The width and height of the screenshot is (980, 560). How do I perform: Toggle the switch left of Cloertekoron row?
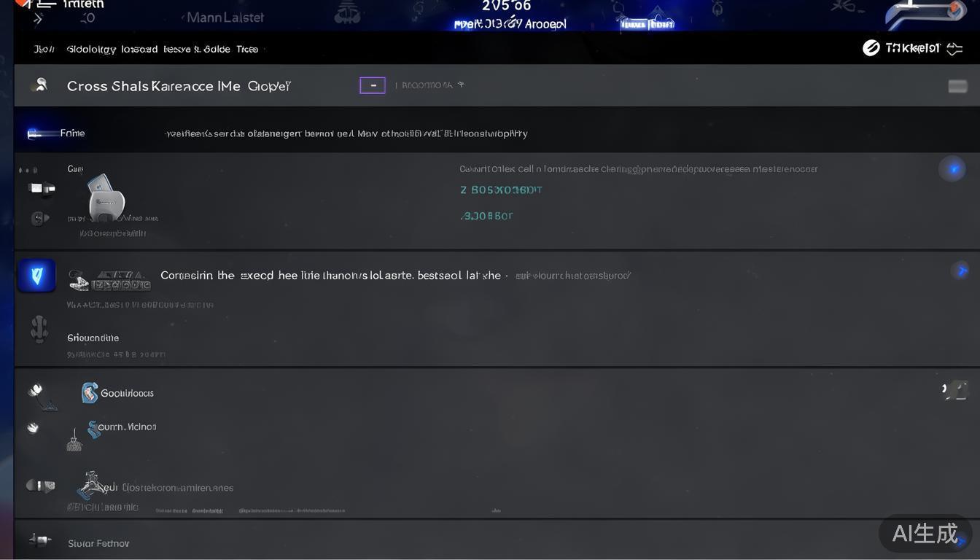(x=41, y=486)
